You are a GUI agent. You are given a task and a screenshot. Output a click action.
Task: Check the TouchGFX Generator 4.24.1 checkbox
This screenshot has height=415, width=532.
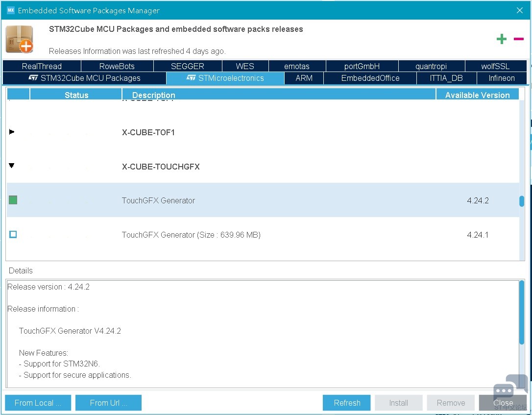tap(13, 235)
